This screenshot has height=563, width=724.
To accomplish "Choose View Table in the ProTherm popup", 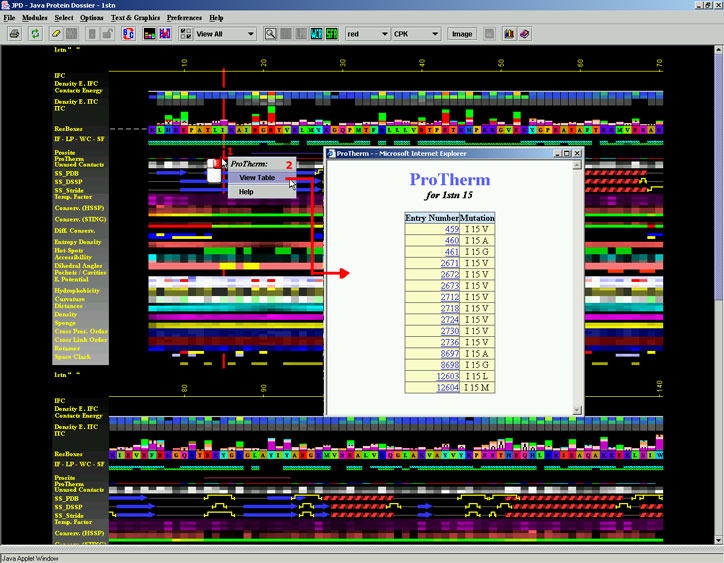I will coord(257,177).
